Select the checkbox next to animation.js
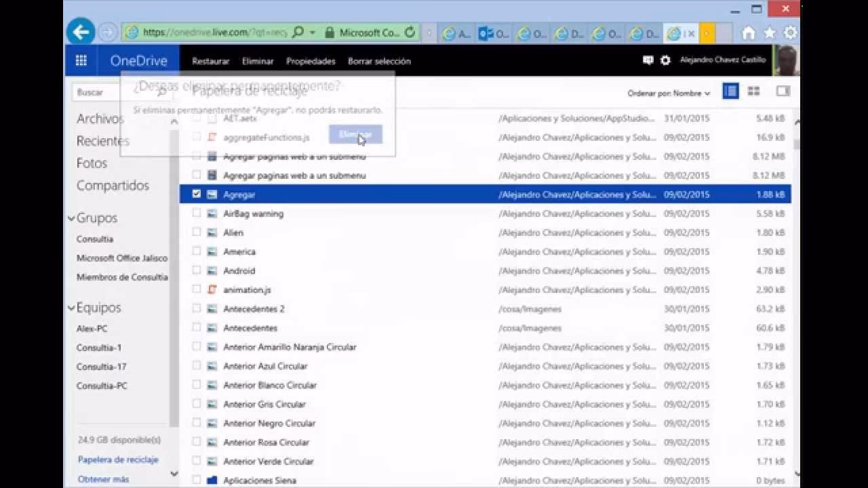The image size is (868, 488). (x=197, y=289)
